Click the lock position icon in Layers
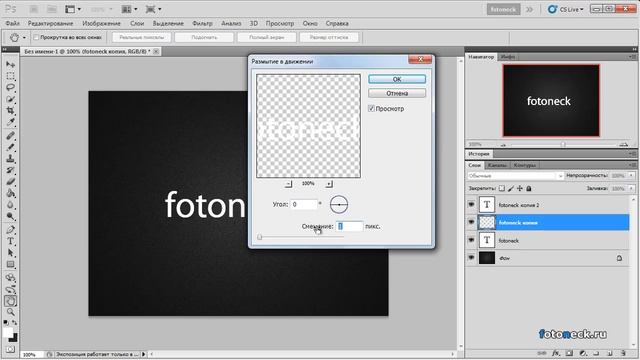 pyautogui.click(x=520, y=188)
